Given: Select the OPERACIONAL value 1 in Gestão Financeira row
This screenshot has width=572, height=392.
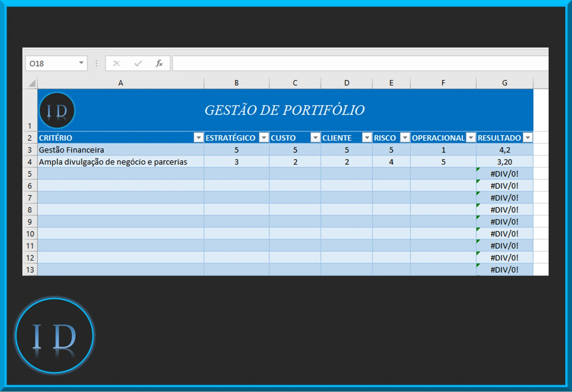Looking at the screenshot, I should (x=443, y=150).
